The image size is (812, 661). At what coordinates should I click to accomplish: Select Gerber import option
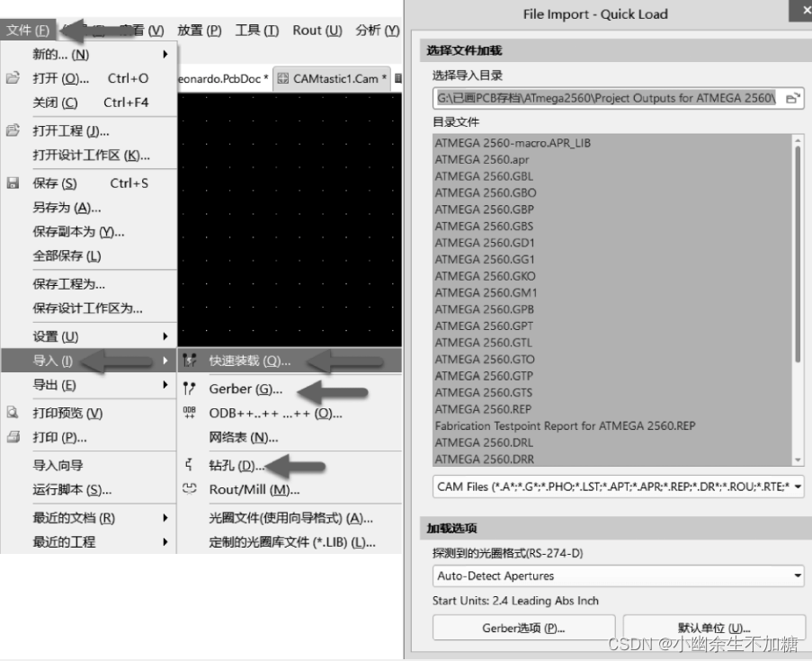tap(290, 389)
